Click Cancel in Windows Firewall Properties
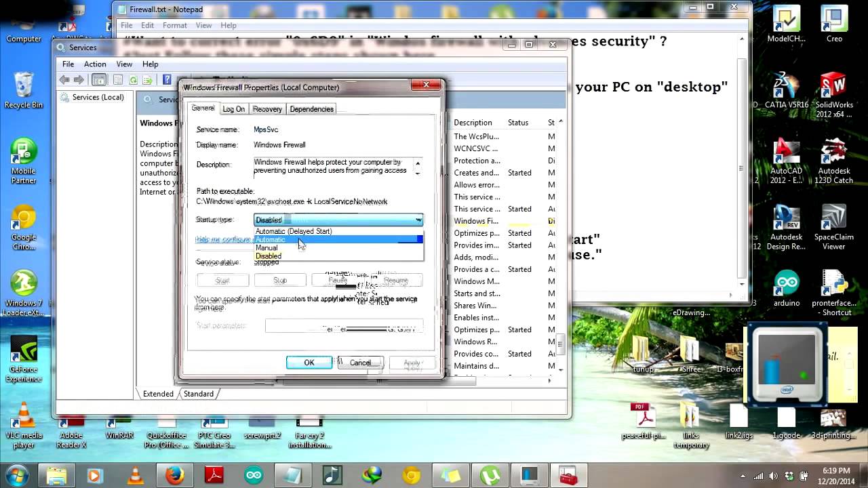Viewport: 868px width, 488px height. 360,363
